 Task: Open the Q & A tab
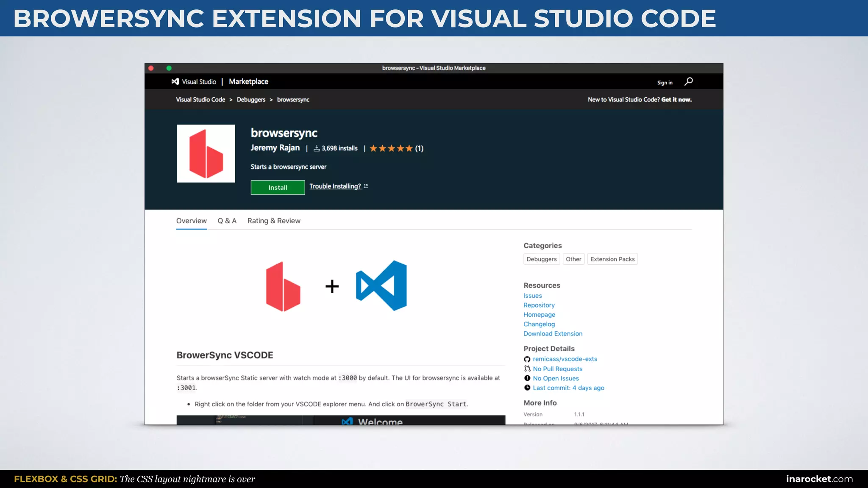point(227,221)
